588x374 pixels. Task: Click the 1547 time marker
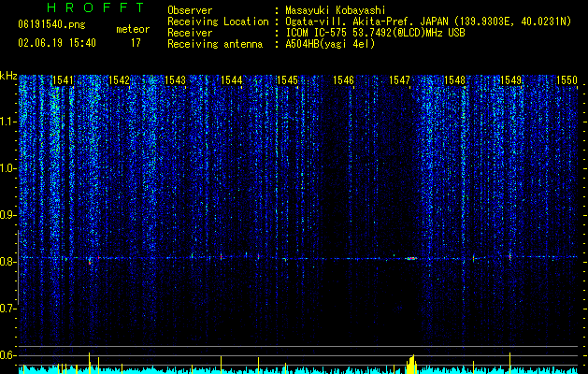400,80
